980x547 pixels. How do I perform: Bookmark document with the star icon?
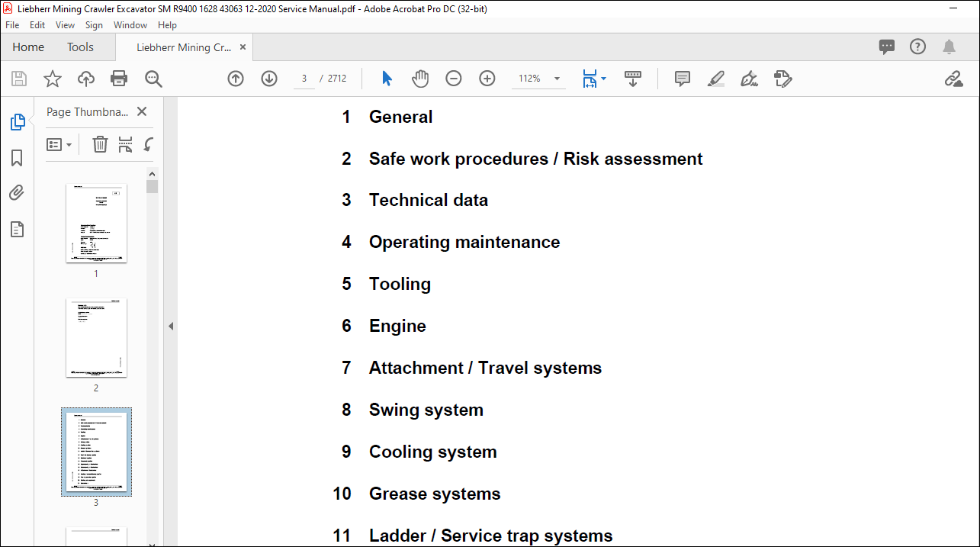(x=52, y=79)
